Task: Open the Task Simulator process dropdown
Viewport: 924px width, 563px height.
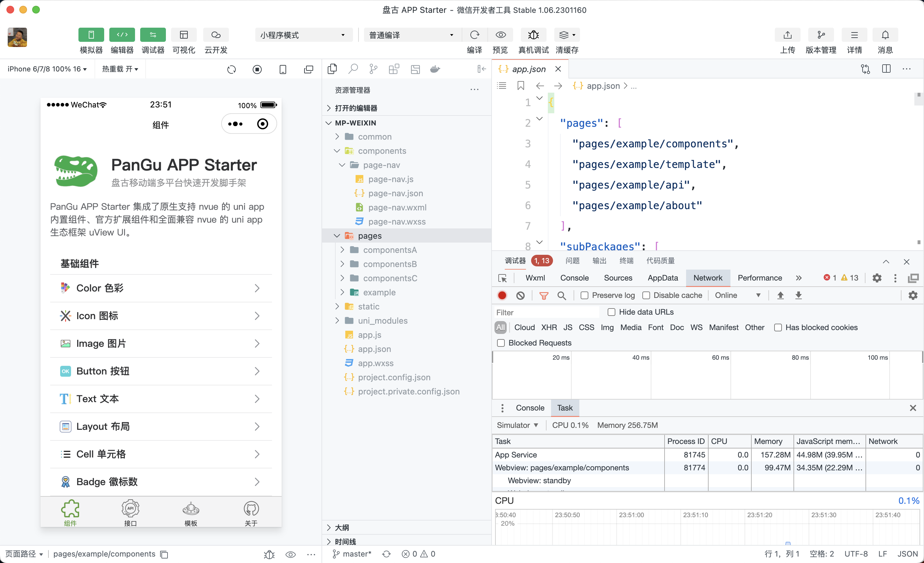Action: point(518,425)
